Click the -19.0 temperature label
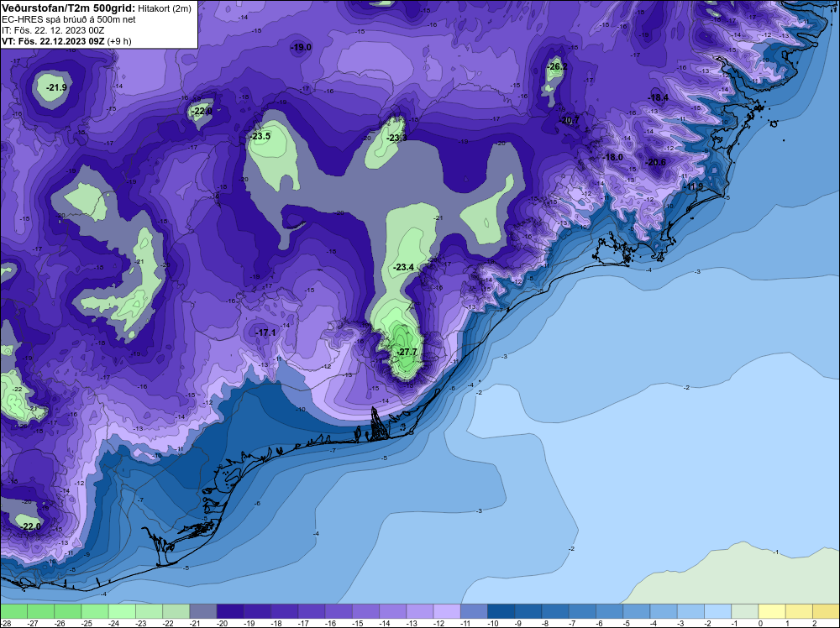 [301, 48]
